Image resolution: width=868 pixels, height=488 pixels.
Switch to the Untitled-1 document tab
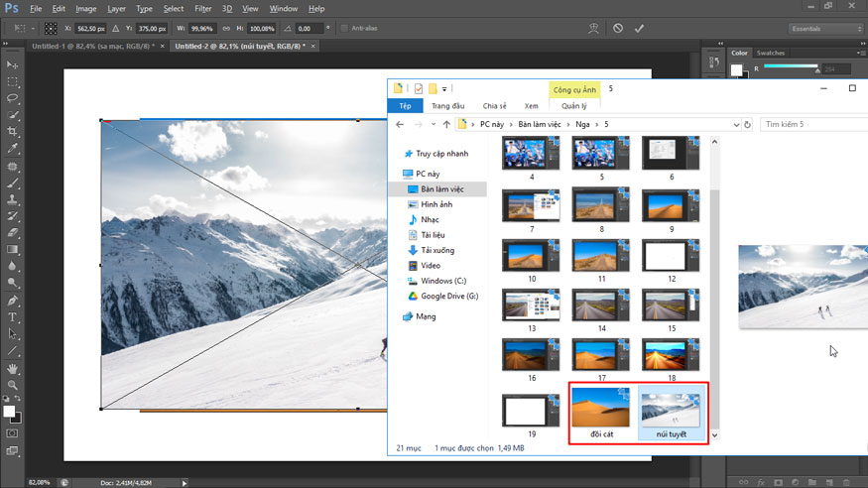pos(91,46)
